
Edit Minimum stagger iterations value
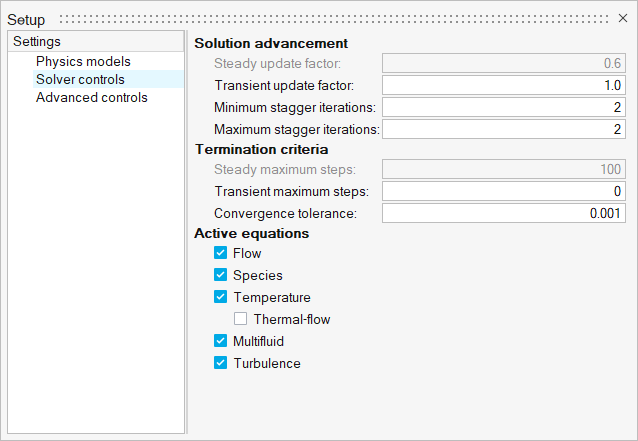click(505, 107)
